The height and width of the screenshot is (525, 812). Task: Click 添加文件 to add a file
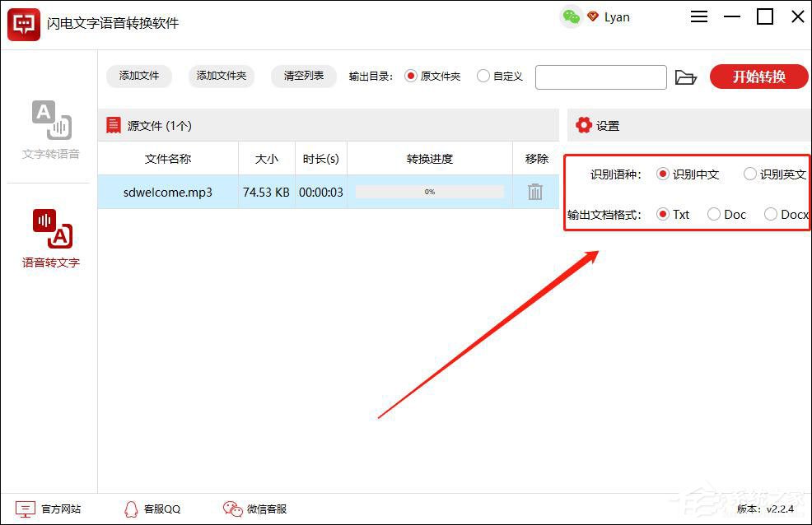tap(138, 77)
